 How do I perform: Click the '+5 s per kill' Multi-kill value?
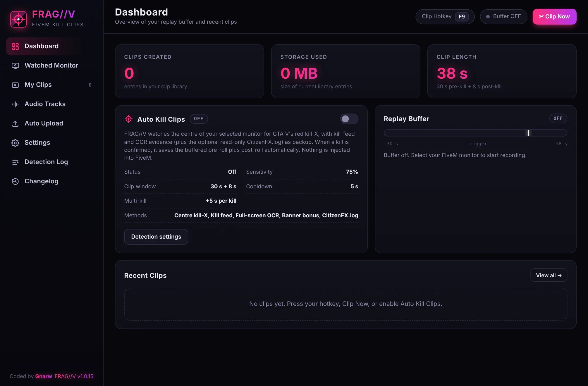[221, 201]
